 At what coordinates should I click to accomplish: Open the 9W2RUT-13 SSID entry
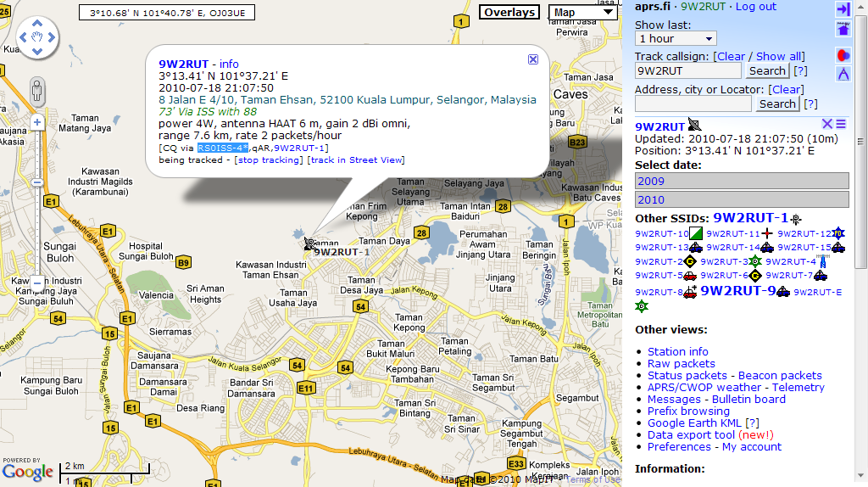662,248
